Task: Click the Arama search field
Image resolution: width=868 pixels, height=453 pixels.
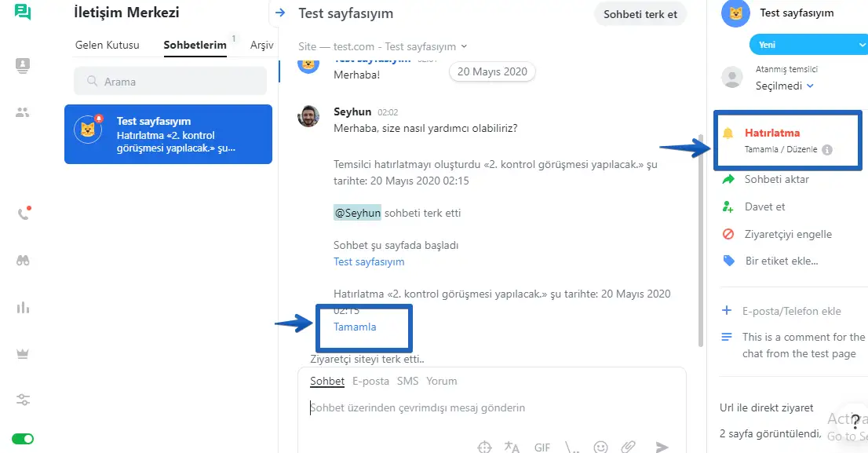Action: coord(170,81)
